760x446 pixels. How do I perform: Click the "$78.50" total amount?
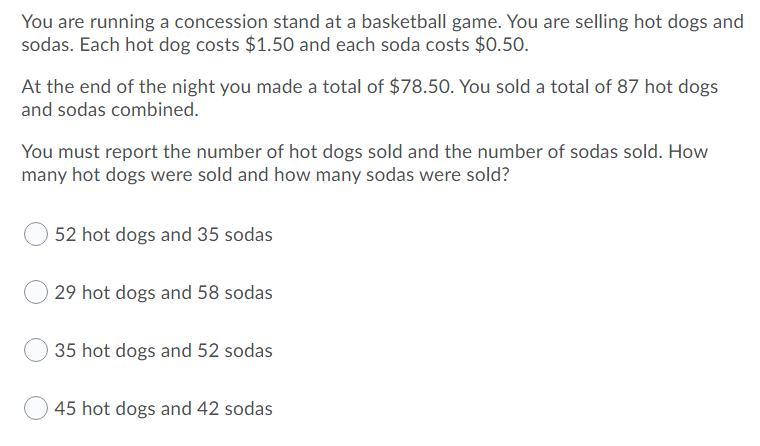(422, 87)
